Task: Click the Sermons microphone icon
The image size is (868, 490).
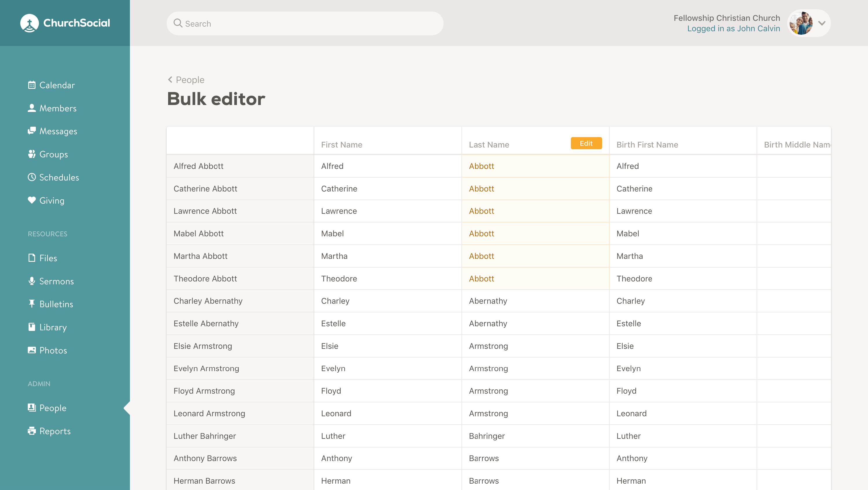Action: [32, 281]
